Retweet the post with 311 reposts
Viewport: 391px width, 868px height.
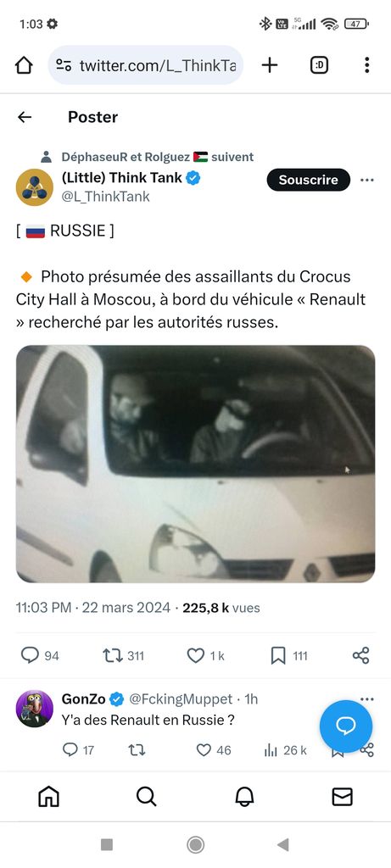click(124, 655)
